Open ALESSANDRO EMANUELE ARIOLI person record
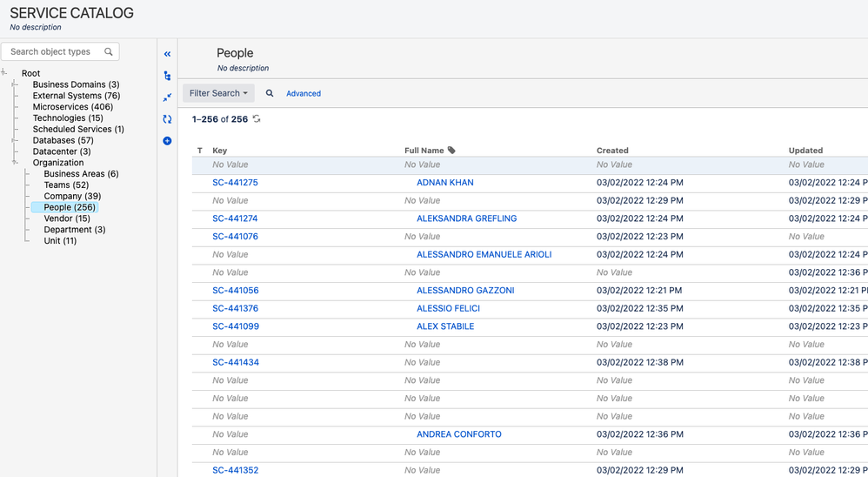 484,254
